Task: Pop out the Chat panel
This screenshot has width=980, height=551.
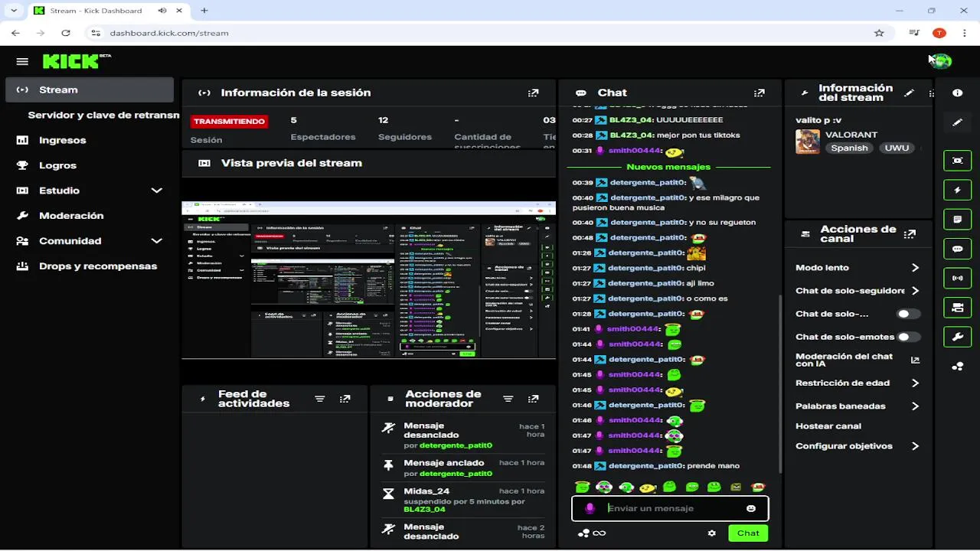Action: tap(759, 93)
